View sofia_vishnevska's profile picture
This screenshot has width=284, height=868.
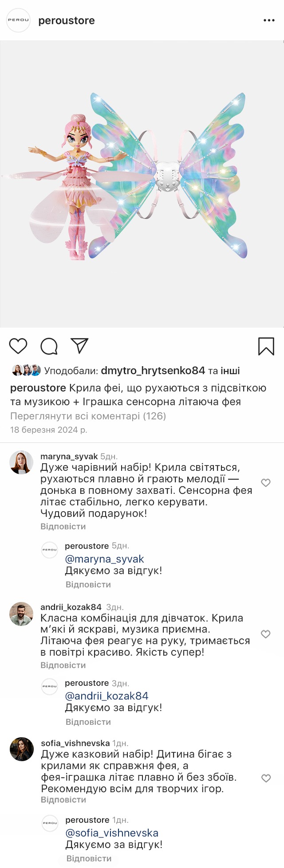coord(22,749)
